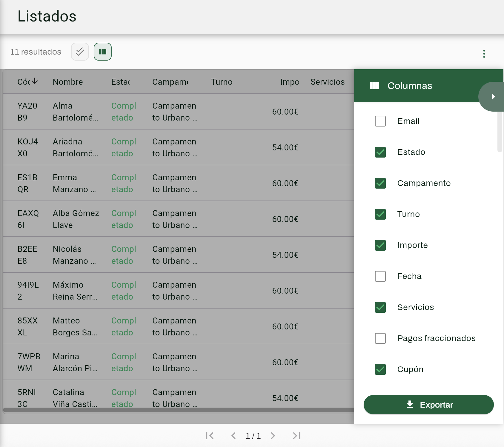Toggle the columns view icon button
504x447 pixels.
coord(102,52)
